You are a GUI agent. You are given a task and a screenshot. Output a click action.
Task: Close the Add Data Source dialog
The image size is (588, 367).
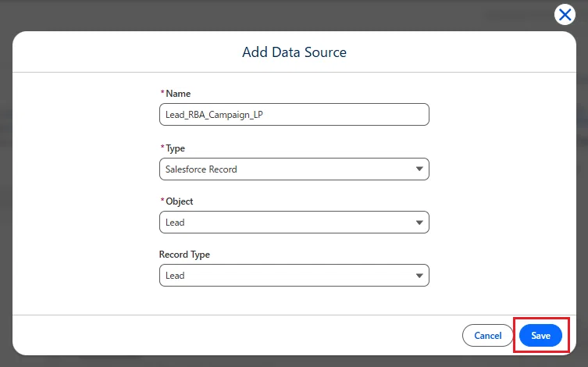(565, 15)
